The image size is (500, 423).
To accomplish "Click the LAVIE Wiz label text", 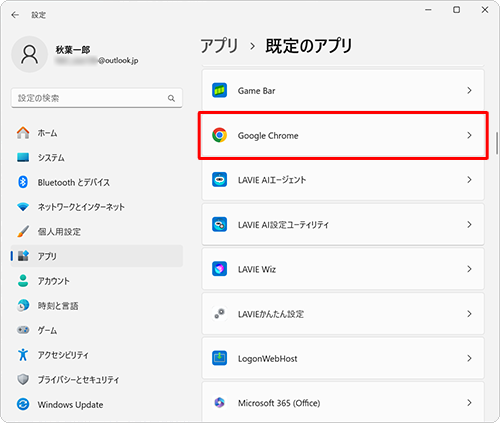I will [257, 269].
